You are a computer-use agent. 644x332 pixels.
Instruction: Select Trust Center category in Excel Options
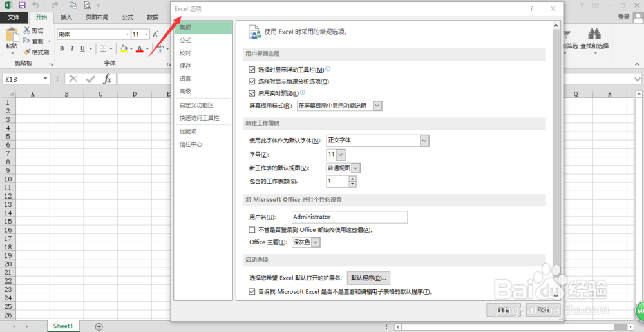[204, 144]
